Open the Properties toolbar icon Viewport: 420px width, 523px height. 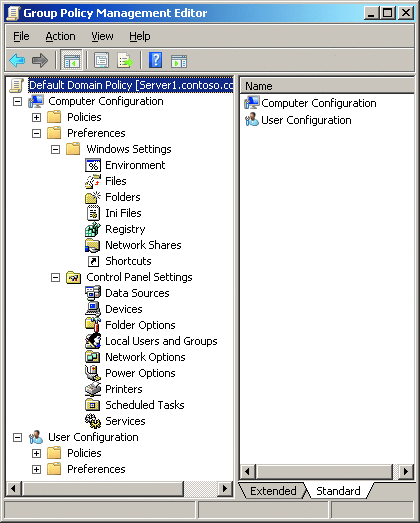101,61
